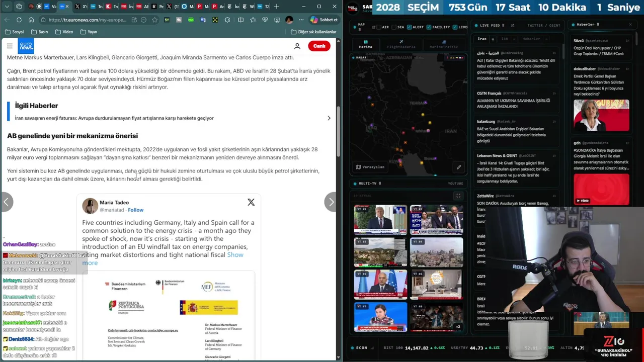Viewport: 644px width, 362px height.
Task: Uncheck the LIVE map layer checkbox
Action: tap(455, 27)
